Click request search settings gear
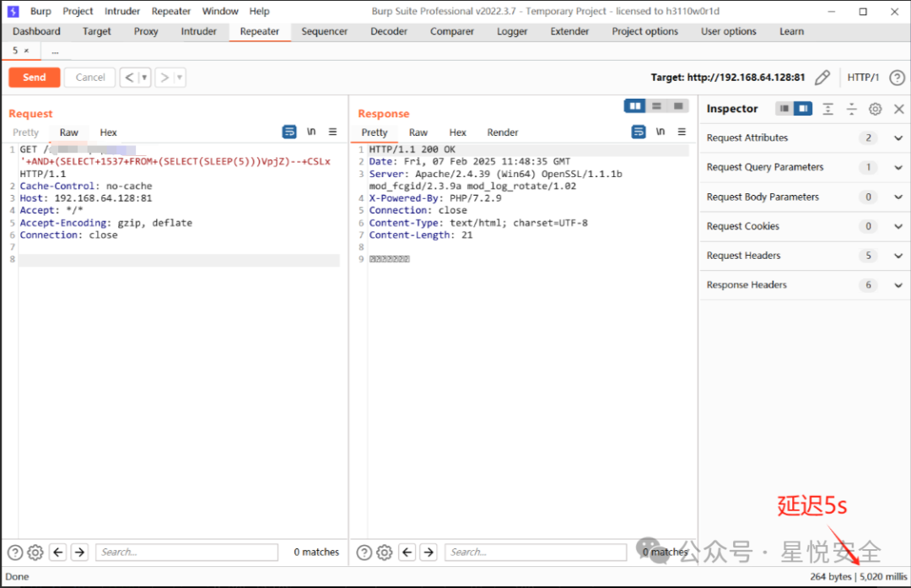This screenshot has width=911, height=588. point(35,552)
